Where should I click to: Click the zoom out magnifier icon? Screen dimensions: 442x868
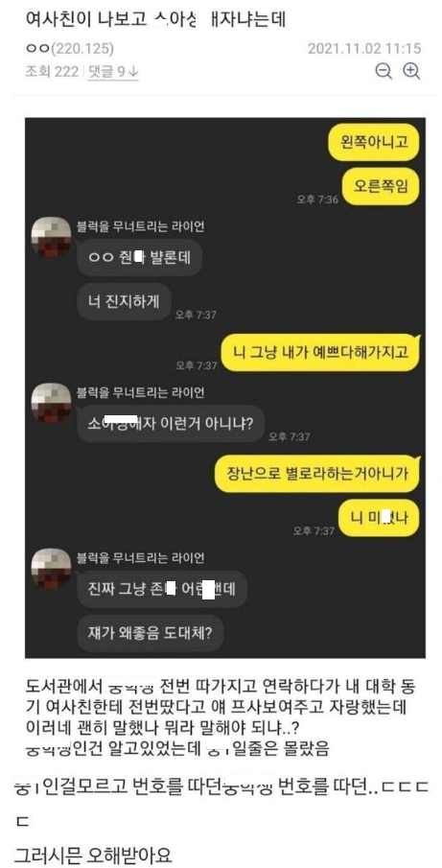click(384, 71)
